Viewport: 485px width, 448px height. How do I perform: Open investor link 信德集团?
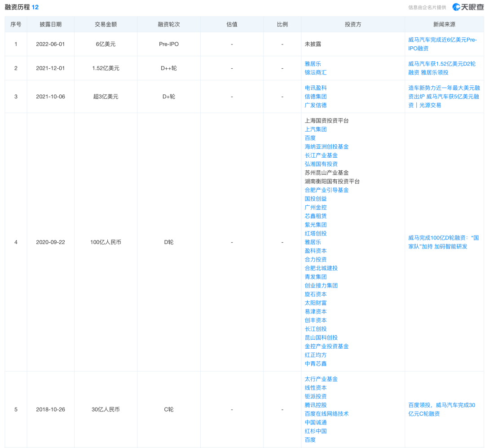pos(316,97)
